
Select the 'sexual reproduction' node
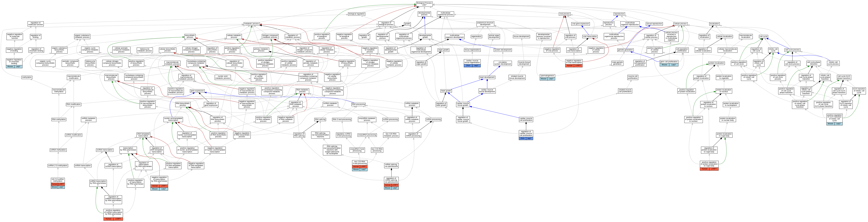[x=654, y=24]
